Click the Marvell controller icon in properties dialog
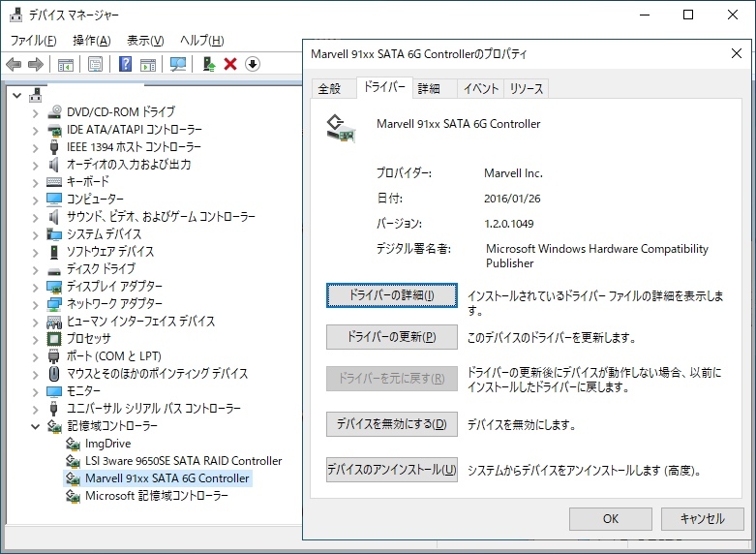The image size is (756, 554). 341,129
